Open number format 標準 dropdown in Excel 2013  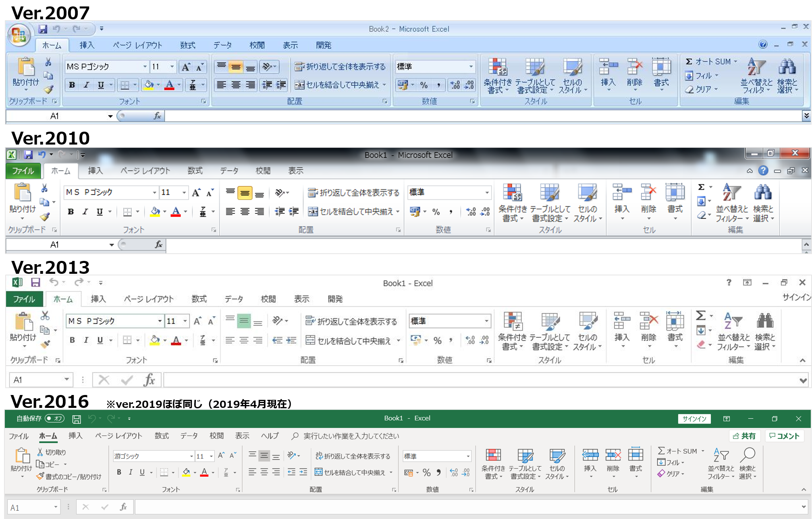486,321
